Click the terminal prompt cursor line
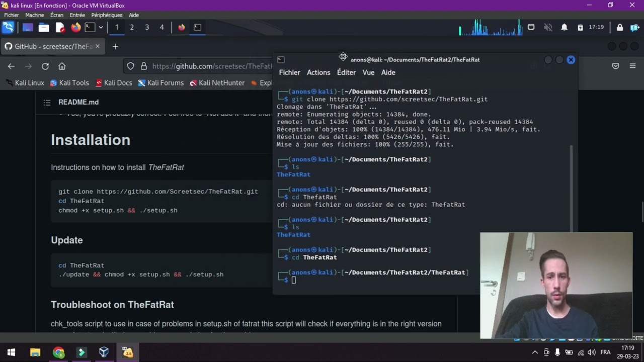The width and height of the screenshot is (644, 362). tap(293, 280)
